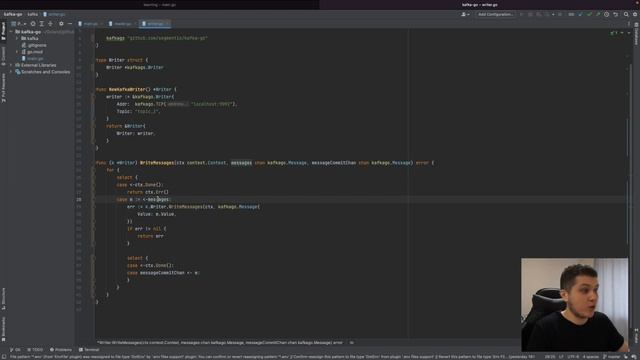The image size is (640, 360).
Task: Select .gitignore file in project tree
Action: pyautogui.click(x=34, y=45)
